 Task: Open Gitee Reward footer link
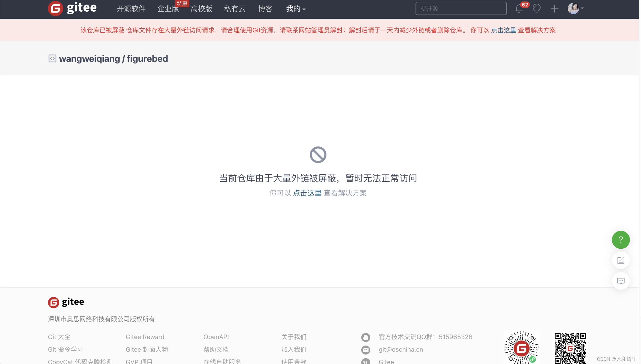(x=145, y=337)
